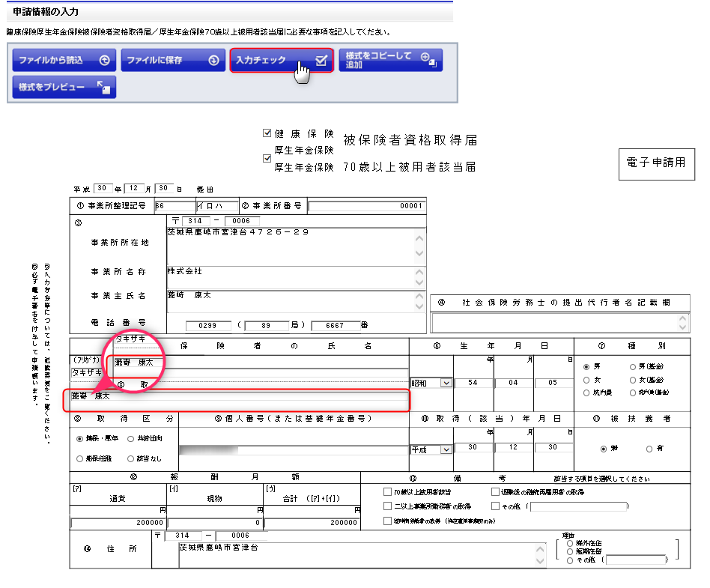Viewport: 710px width, 588px height.
Task: Click the 入力チェック checkmark icon
Action: [x=321, y=61]
